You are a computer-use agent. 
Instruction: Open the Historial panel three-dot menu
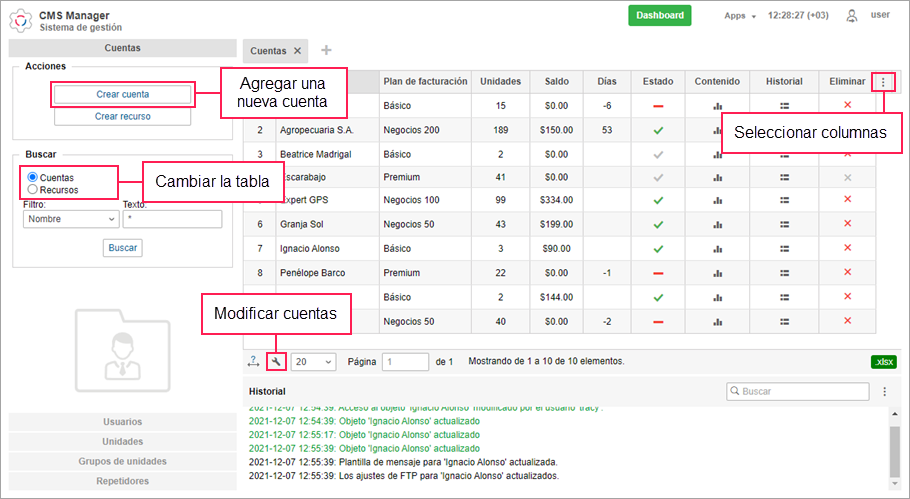click(x=884, y=392)
